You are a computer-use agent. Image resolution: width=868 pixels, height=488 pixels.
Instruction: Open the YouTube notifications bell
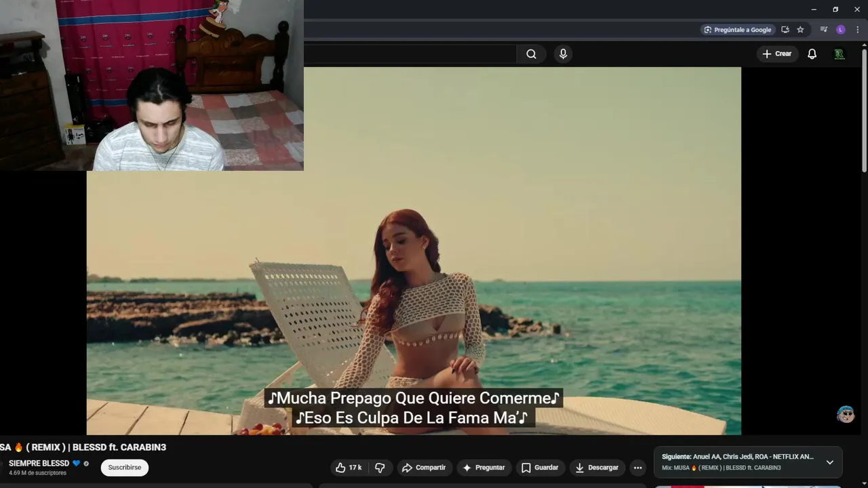point(812,54)
